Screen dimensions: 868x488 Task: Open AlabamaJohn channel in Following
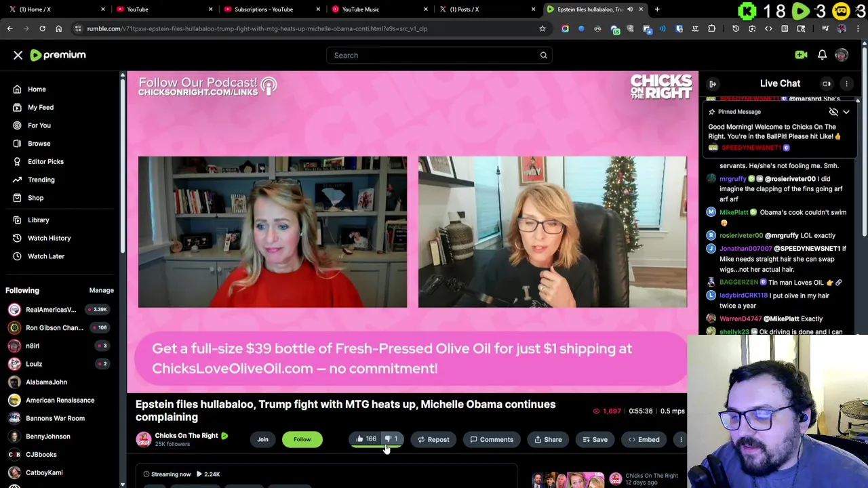(46, 382)
